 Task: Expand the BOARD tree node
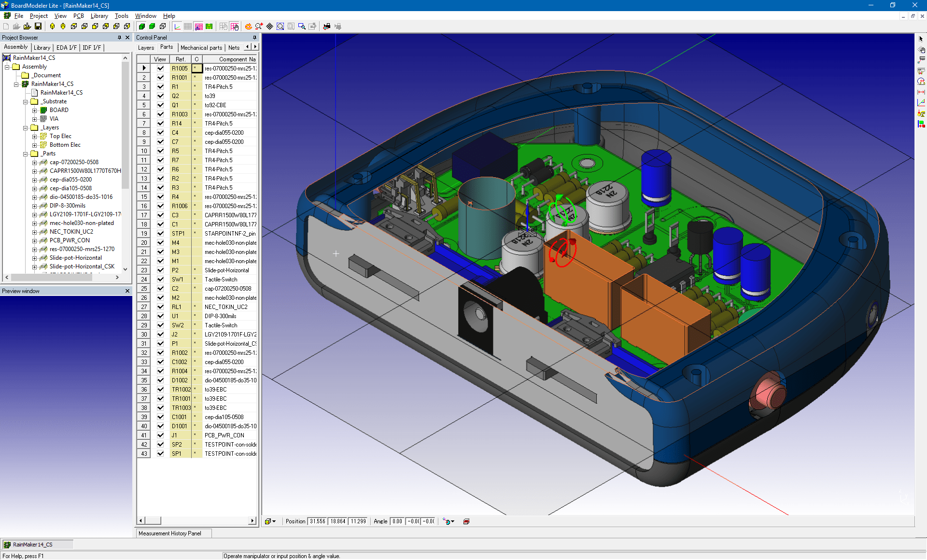pos(35,110)
